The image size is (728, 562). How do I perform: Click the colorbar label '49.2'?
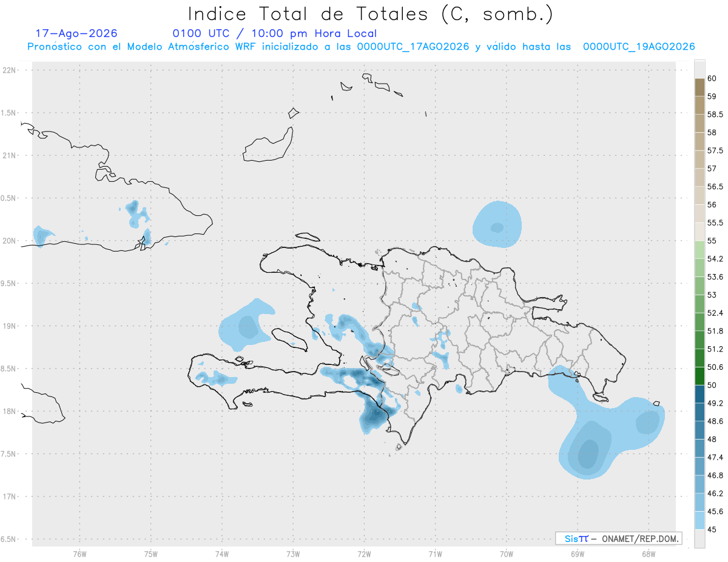[x=715, y=403]
